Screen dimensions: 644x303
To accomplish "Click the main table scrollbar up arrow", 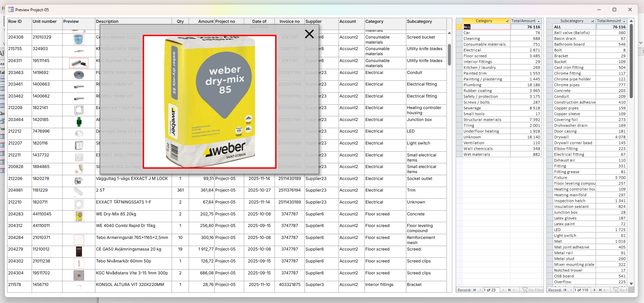I will (449, 33).
